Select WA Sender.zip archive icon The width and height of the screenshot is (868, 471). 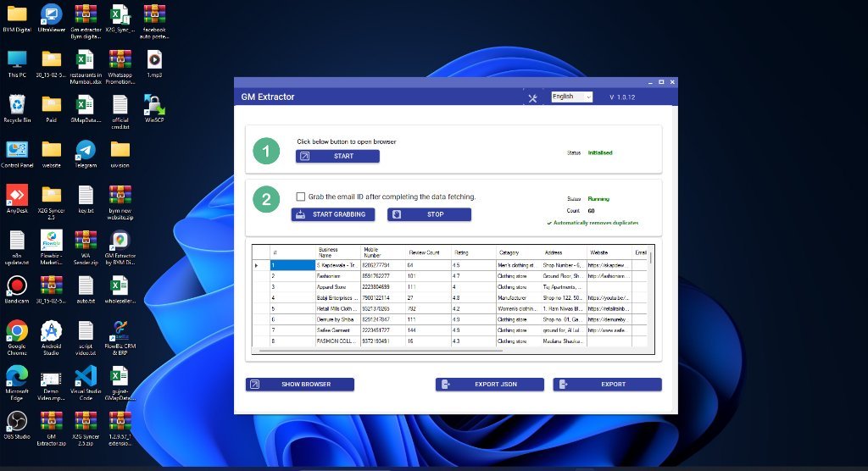(86, 248)
